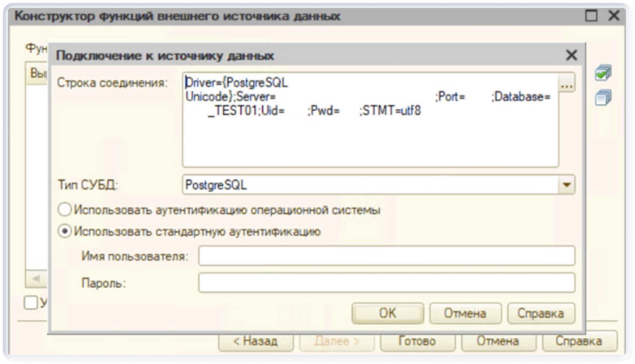Focus the Имя пользователя input field
635x364 pixels.
pyautogui.click(x=386, y=256)
